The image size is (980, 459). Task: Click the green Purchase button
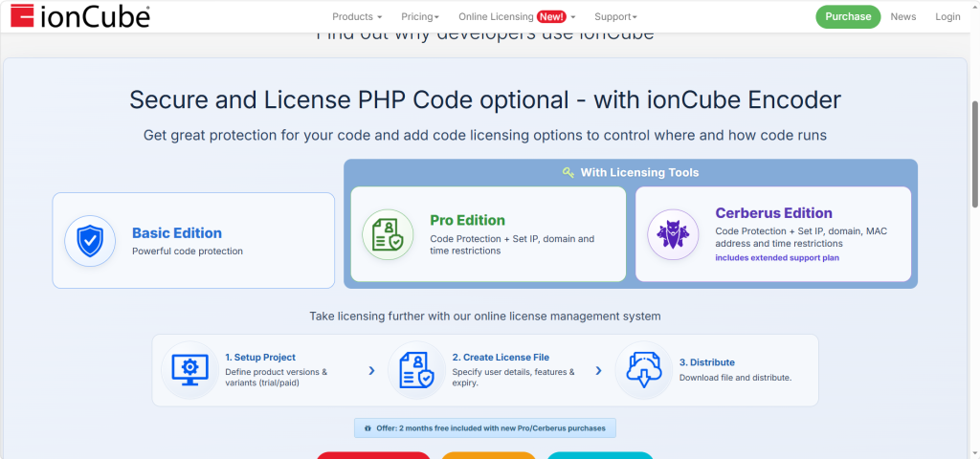848,17
